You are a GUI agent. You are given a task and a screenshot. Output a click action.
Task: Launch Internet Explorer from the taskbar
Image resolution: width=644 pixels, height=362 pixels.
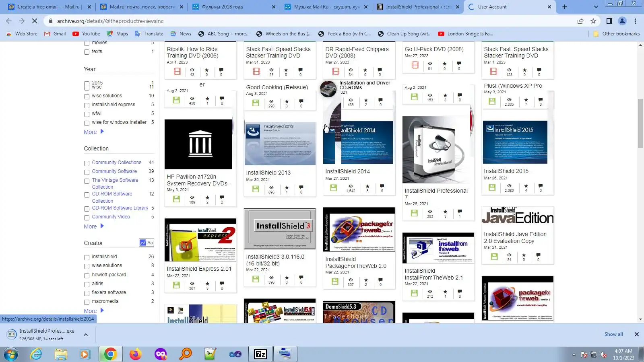[36, 354]
